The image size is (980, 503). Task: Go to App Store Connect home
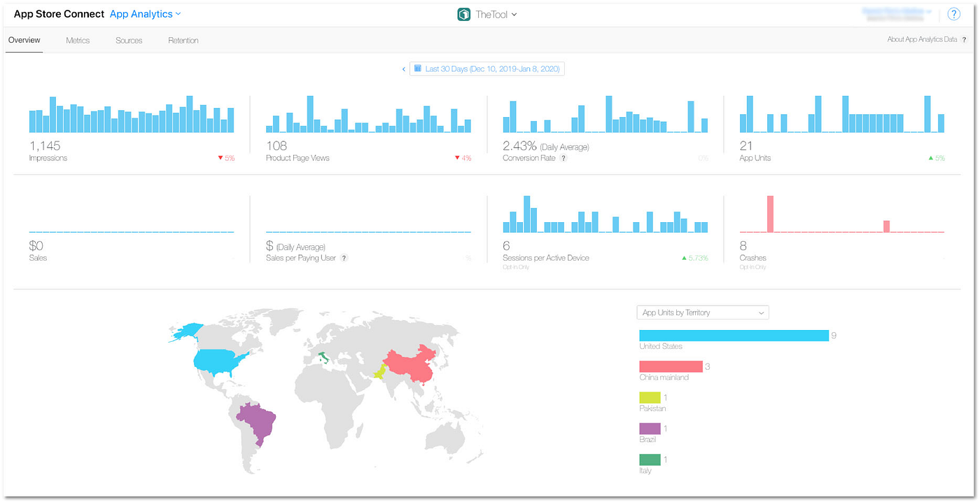(x=59, y=14)
